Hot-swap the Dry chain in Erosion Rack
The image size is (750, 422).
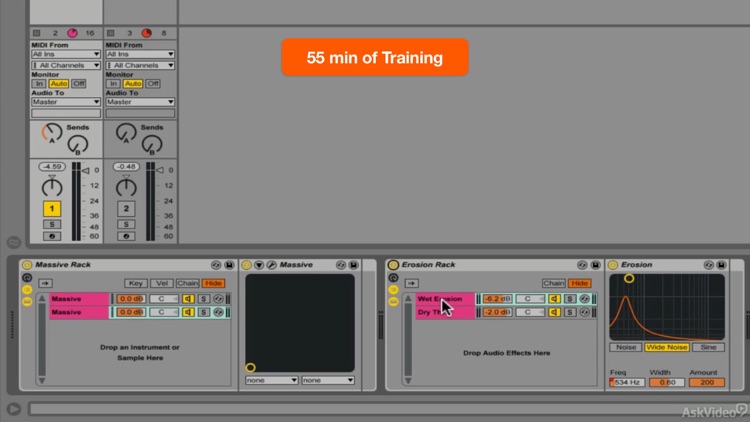click(585, 312)
